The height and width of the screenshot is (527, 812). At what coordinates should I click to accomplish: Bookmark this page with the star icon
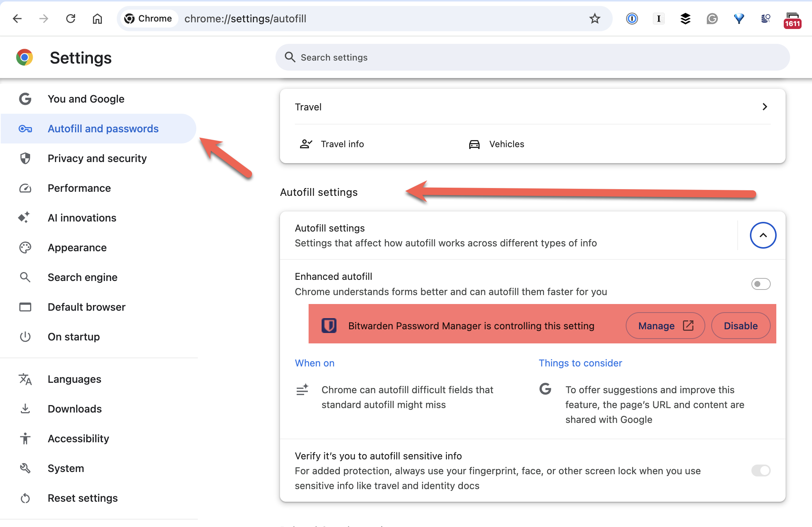tap(595, 19)
